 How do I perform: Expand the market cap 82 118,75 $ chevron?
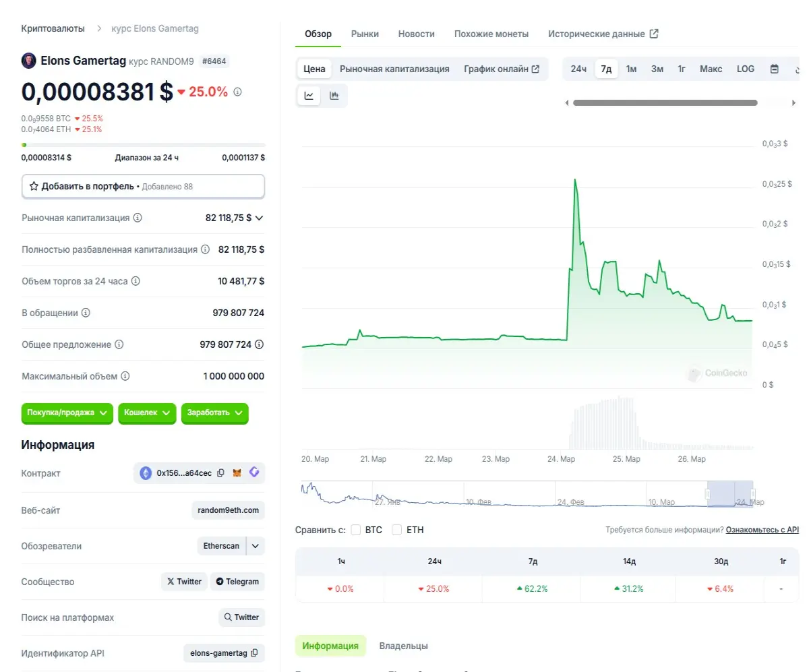(x=260, y=218)
